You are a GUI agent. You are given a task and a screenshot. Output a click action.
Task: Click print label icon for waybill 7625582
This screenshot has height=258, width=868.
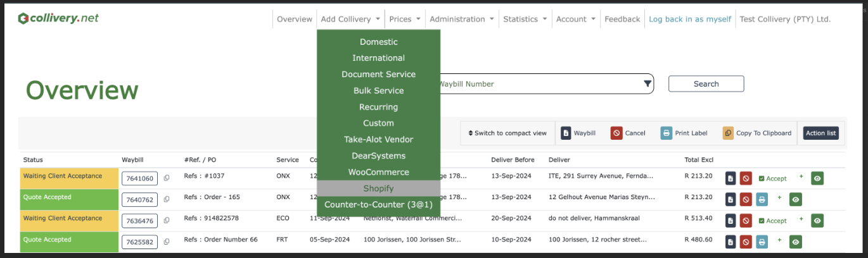[762, 242]
